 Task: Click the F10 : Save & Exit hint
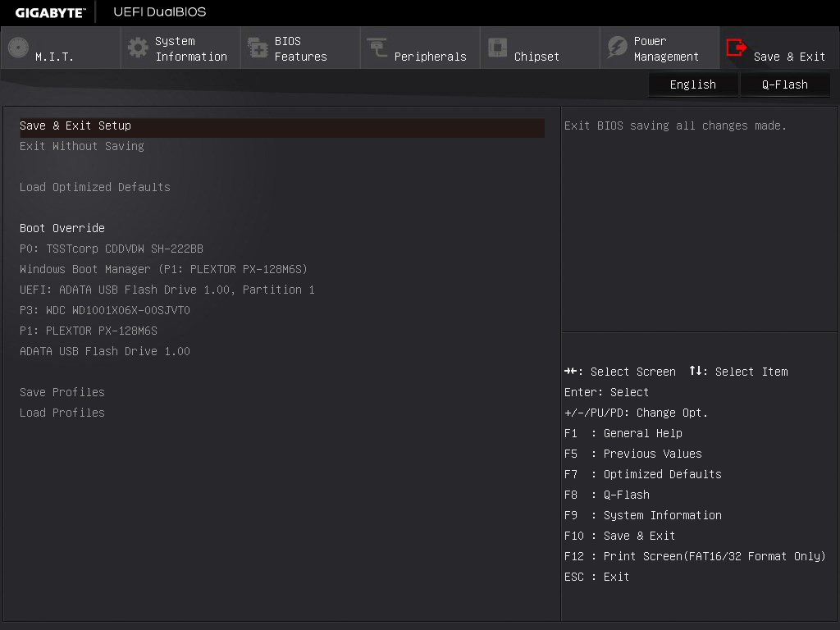(x=620, y=536)
